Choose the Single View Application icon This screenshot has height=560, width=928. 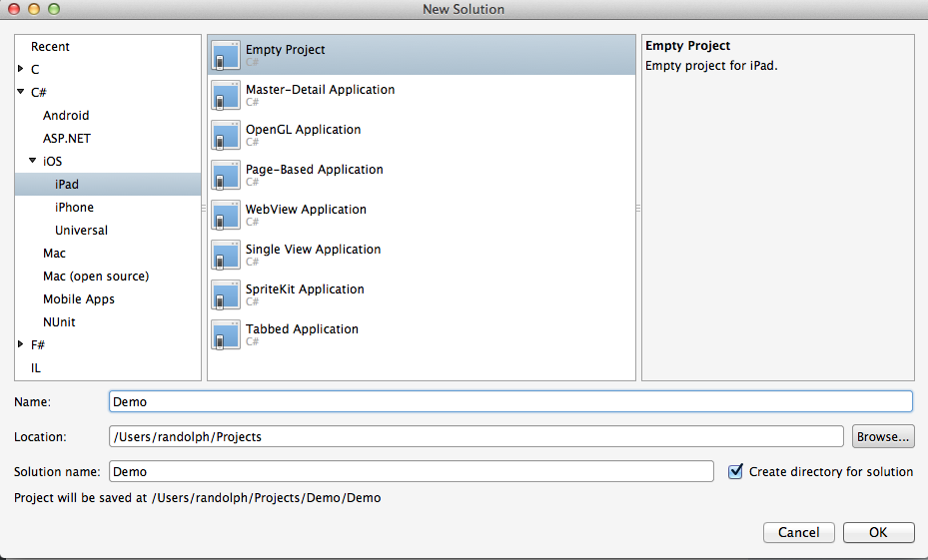pos(226,255)
